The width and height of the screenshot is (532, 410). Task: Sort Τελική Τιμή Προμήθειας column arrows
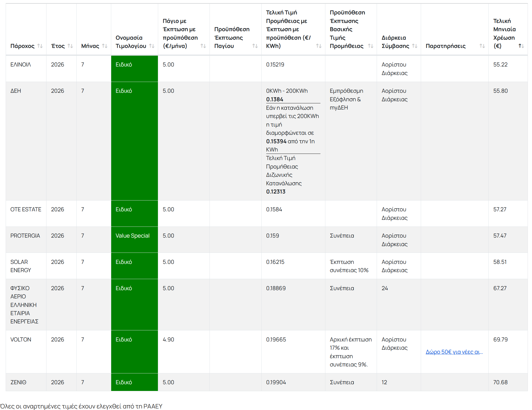click(319, 46)
